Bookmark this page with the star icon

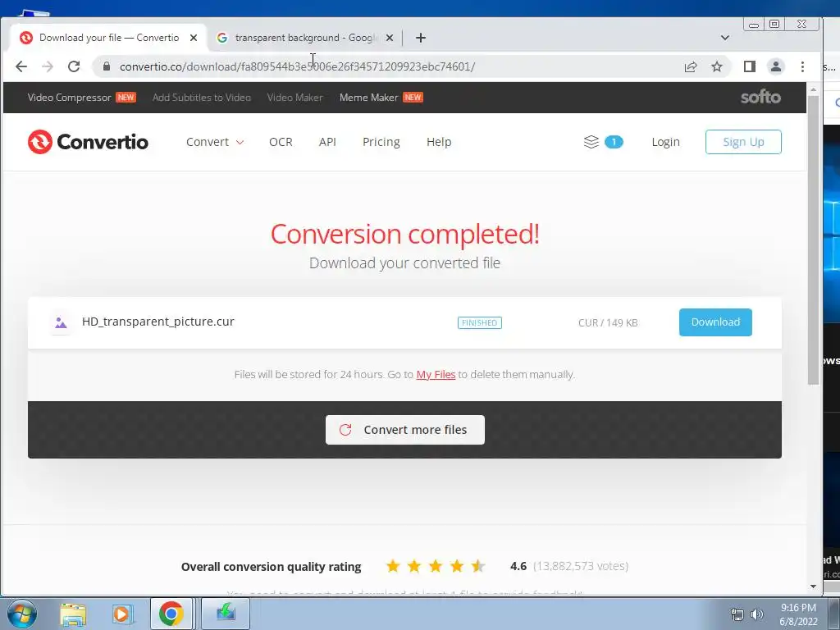[717, 66]
